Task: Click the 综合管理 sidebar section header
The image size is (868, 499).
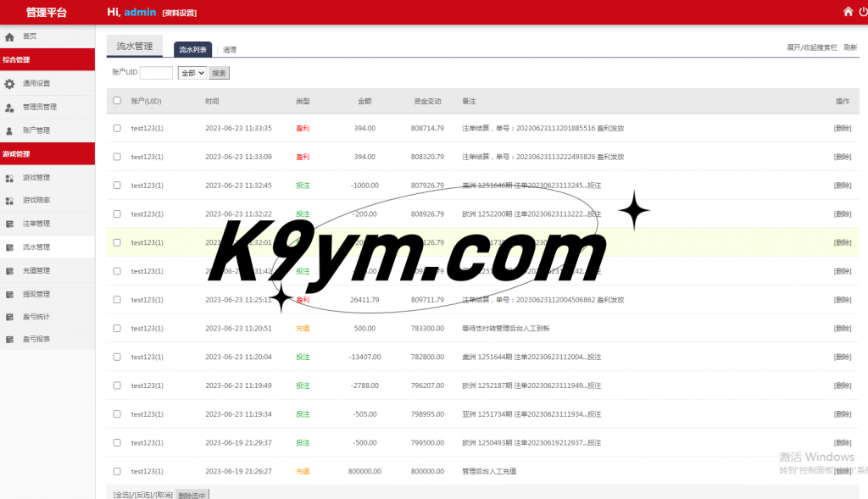Action: pos(47,60)
